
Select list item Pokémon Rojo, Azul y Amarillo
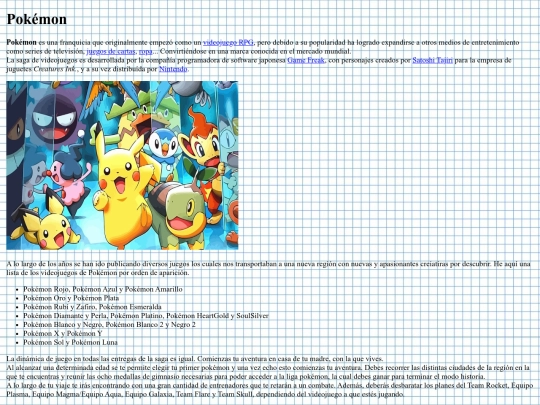(x=103, y=289)
